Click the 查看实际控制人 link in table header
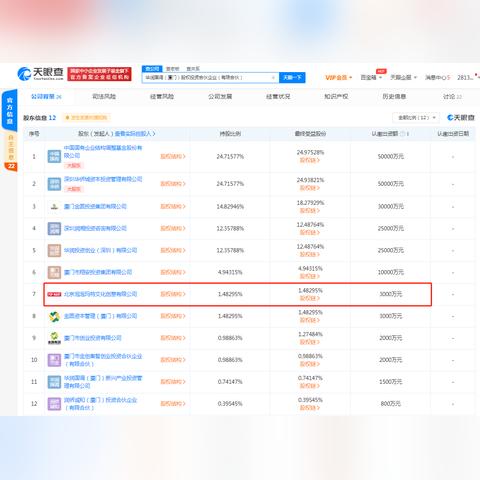480x480 pixels. pyautogui.click(x=135, y=134)
